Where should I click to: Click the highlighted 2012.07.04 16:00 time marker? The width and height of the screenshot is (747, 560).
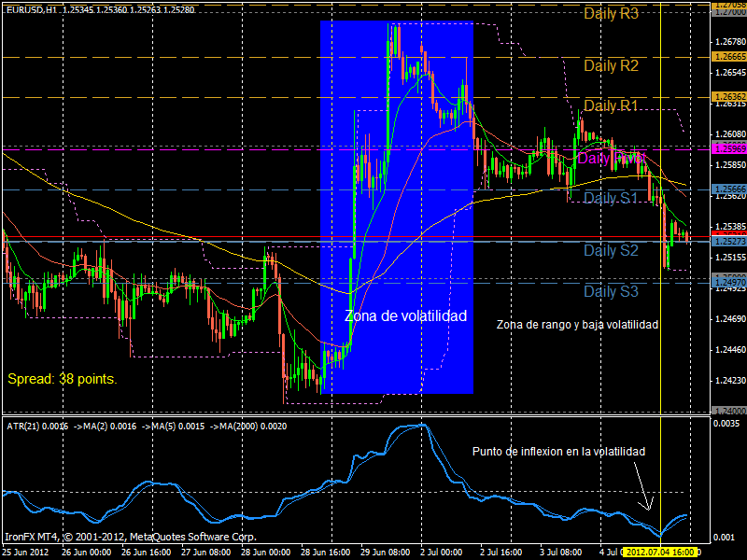[658, 553]
